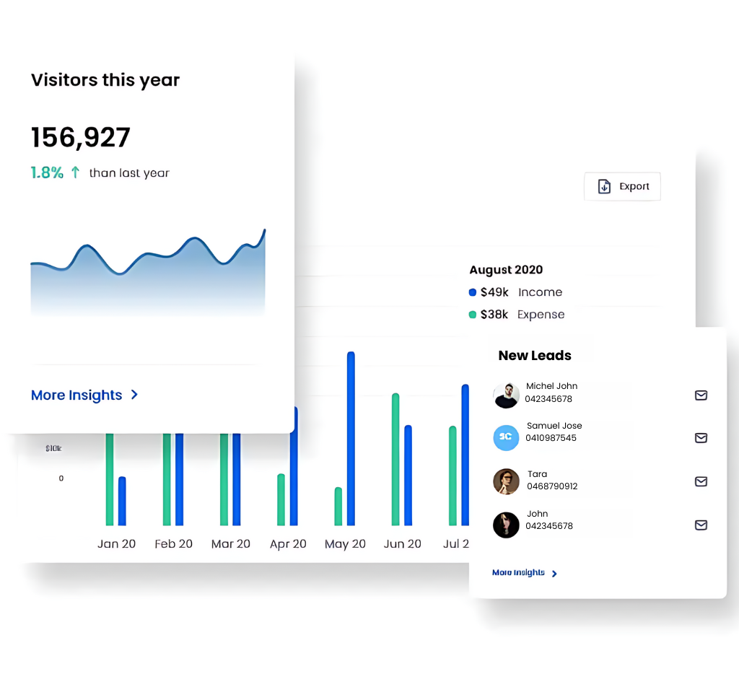Select the tall blue May 20 bar
The width and height of the screenshot is (739, 700).
click(x=351, y=438)
